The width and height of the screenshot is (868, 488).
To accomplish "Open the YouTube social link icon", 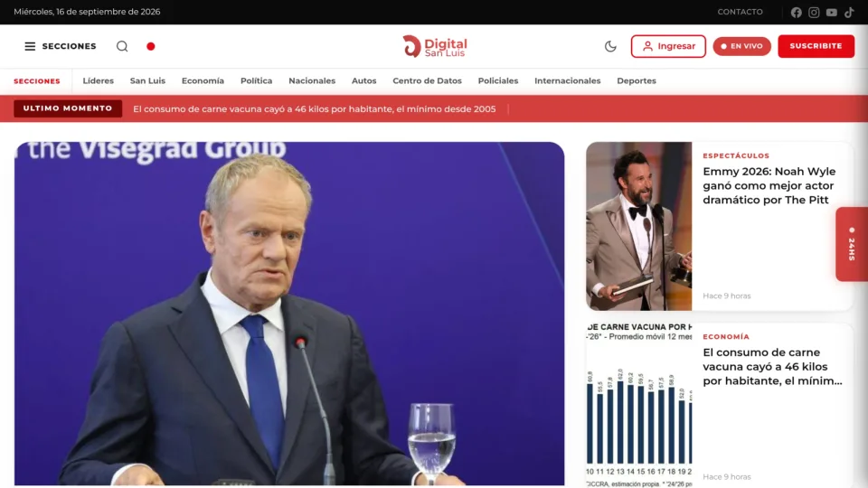I will point(832,12).
